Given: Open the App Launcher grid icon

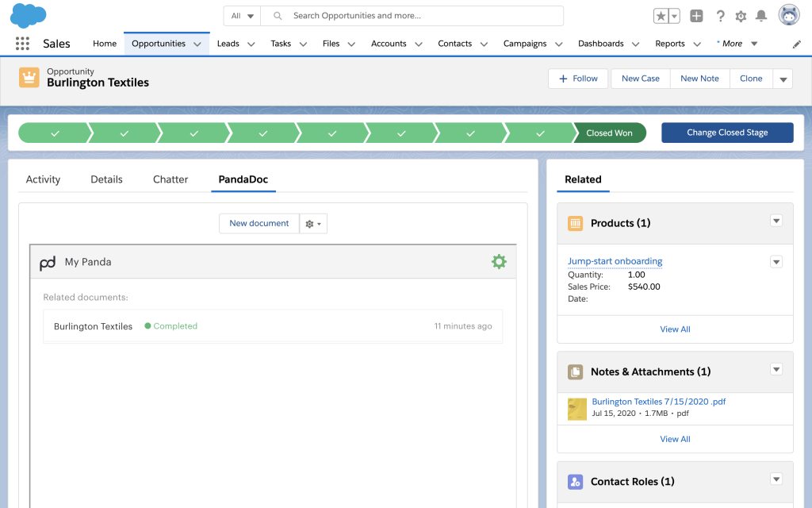Looking at the screenshot, I should 22,43.
